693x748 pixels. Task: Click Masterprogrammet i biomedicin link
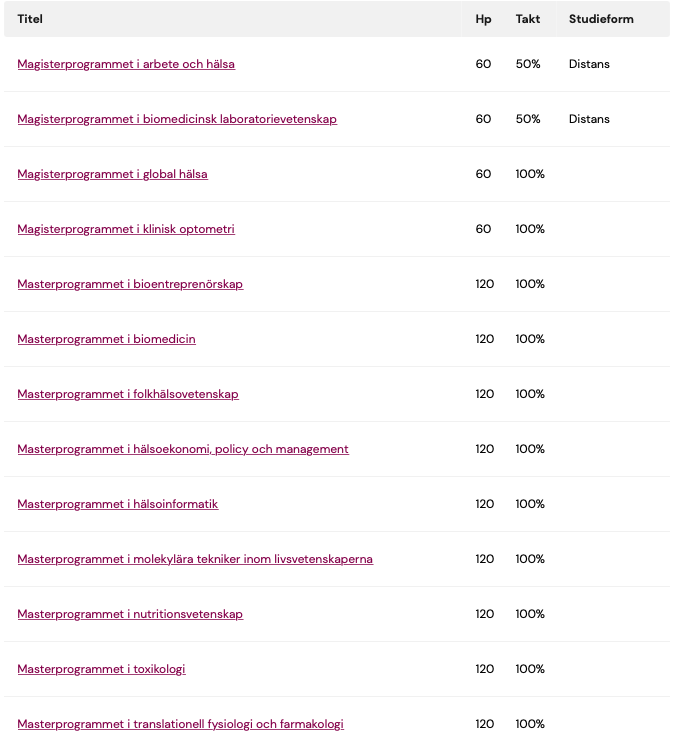click(x=106, y=339)
